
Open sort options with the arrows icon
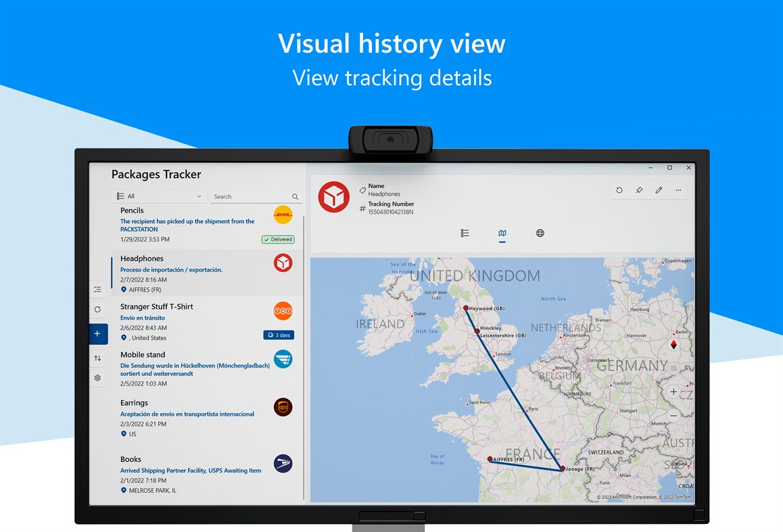click(x=97, y=356)
